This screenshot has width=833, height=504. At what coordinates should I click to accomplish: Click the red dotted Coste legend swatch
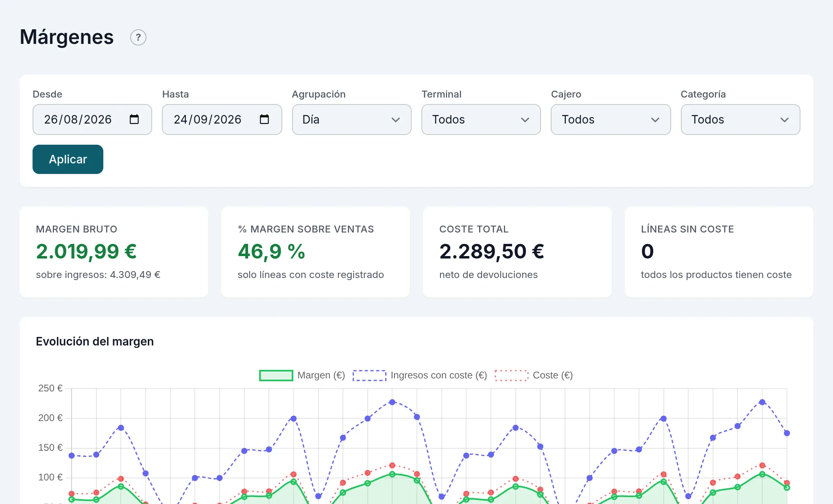click(x=512, y=375)
